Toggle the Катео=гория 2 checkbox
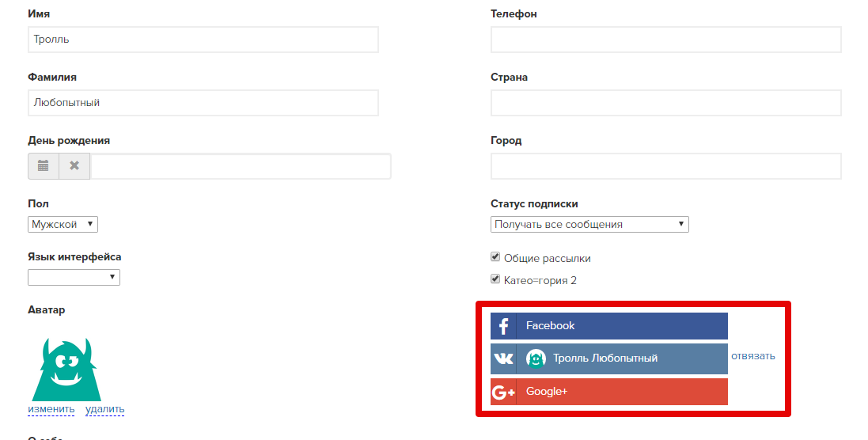The image size is (868, 440). [x=495, y=279]
